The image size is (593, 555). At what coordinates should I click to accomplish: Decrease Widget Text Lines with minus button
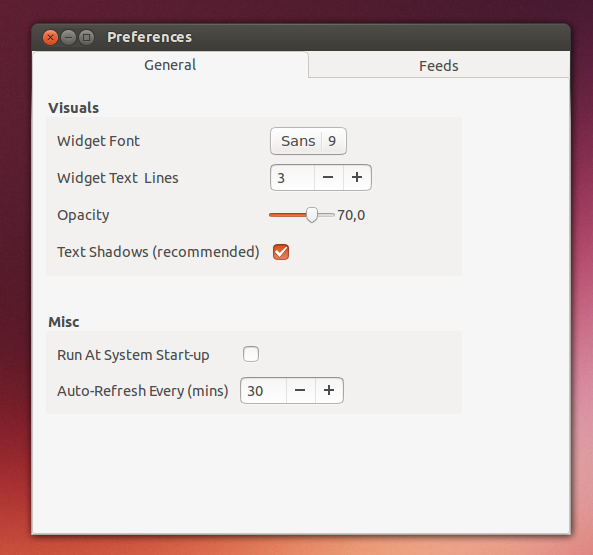click(328, 177)
